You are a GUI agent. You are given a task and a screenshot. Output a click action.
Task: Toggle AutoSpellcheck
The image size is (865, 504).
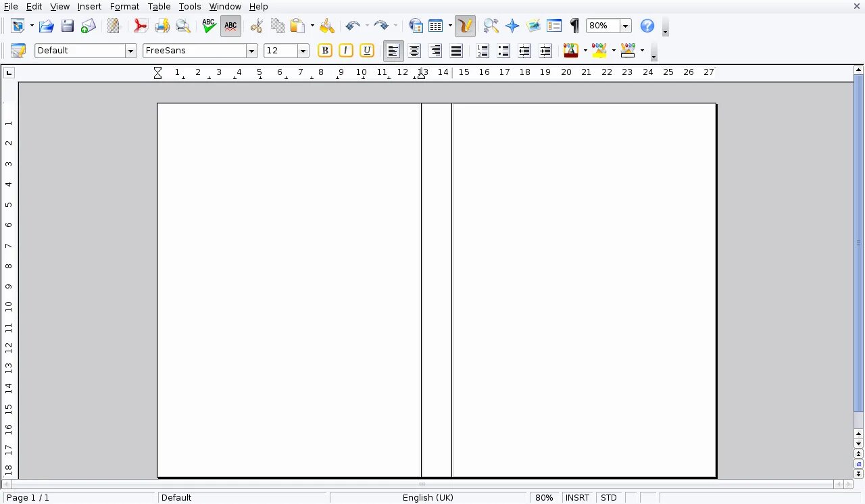[x=230, y=26]
